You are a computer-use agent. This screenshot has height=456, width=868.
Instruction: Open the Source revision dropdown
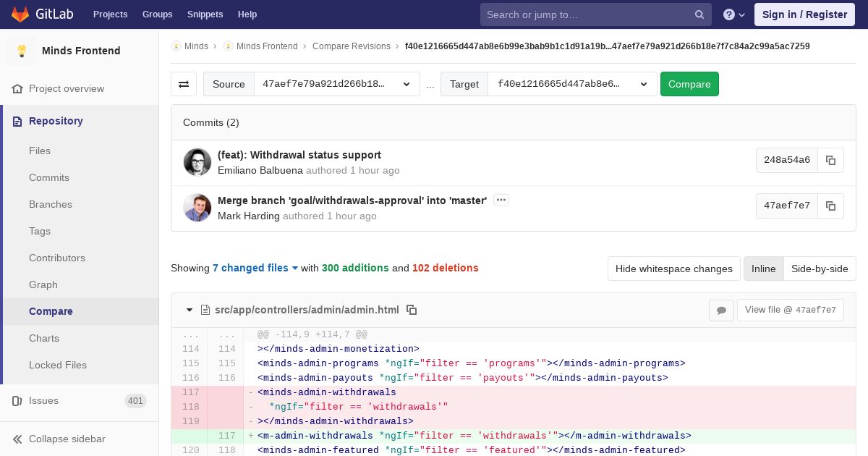point(336,84)
